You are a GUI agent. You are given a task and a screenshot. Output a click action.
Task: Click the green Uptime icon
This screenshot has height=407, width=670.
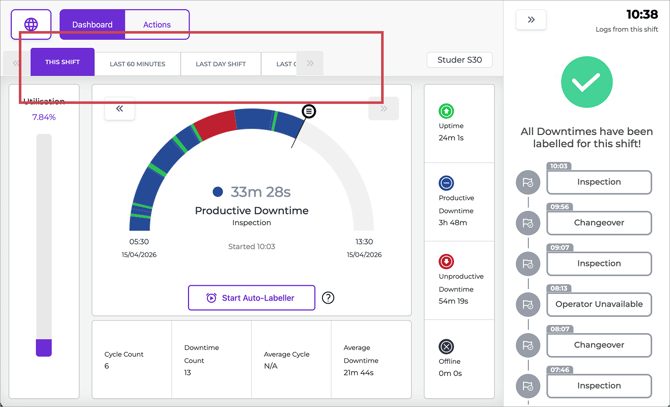446,112
